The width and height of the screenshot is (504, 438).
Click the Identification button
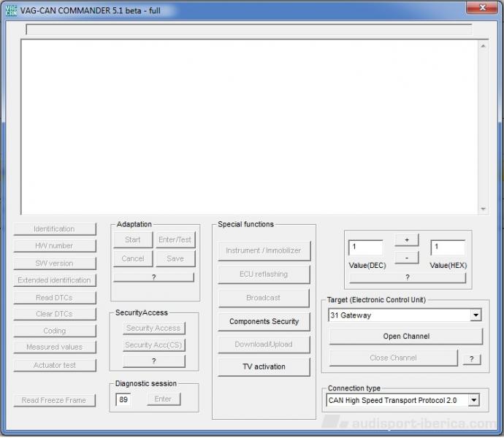tap(55, 228)
